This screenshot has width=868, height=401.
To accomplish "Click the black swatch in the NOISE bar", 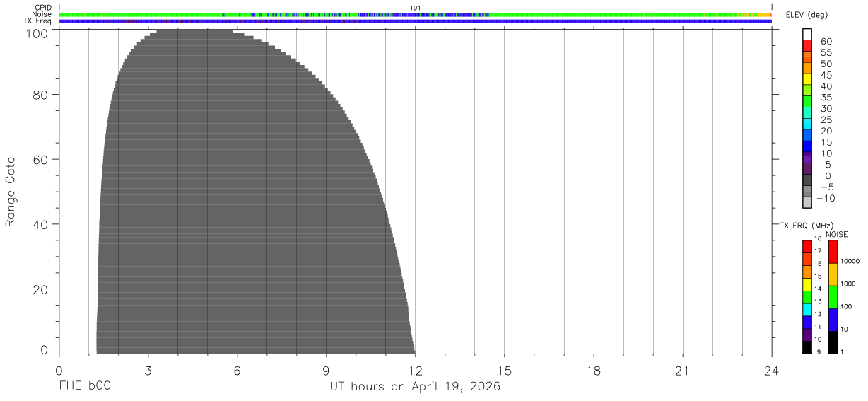I will click(833, 342).
